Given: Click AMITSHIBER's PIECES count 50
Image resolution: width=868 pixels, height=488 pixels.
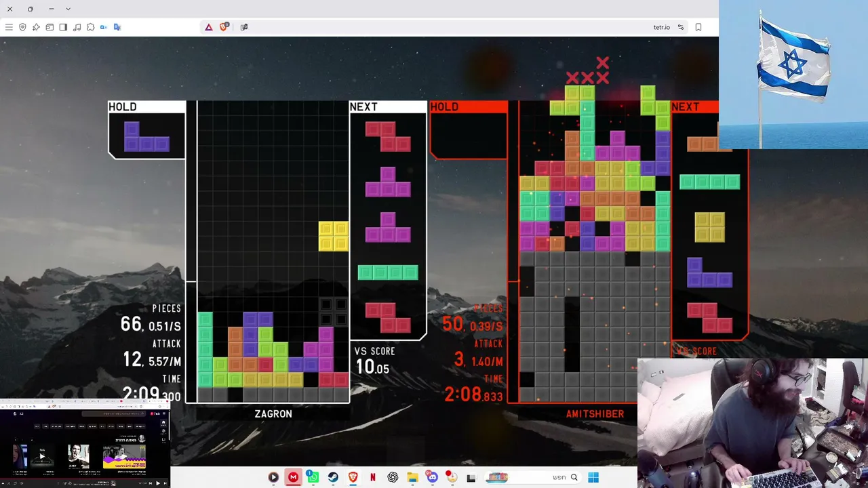Looking at the screenshot, I should 452,324.
